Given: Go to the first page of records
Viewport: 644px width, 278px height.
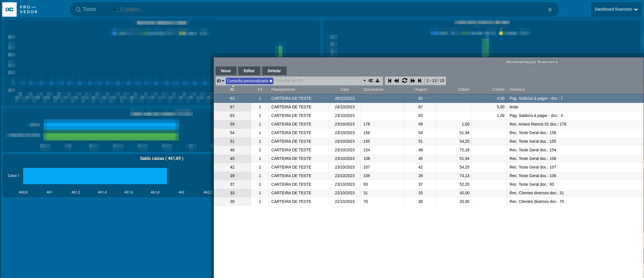Looking at the screenshot, I should 389,81.
